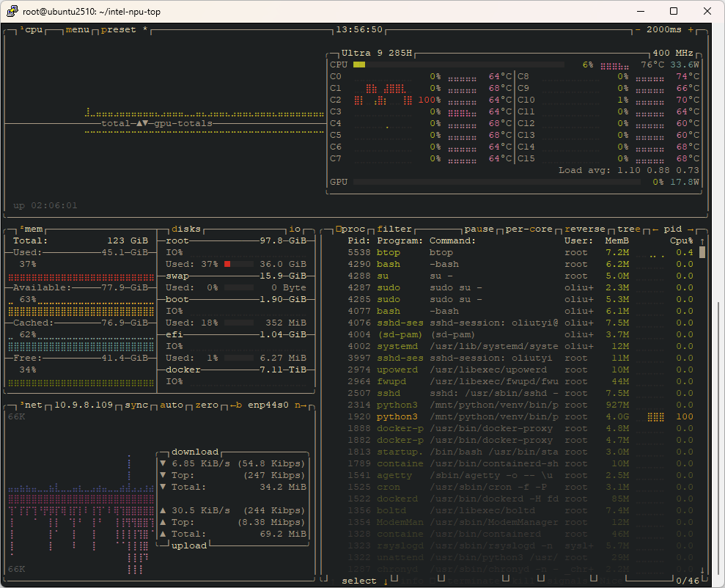Decrease update interval with the minus sign

pyautogui.click(x=638, y=30)
